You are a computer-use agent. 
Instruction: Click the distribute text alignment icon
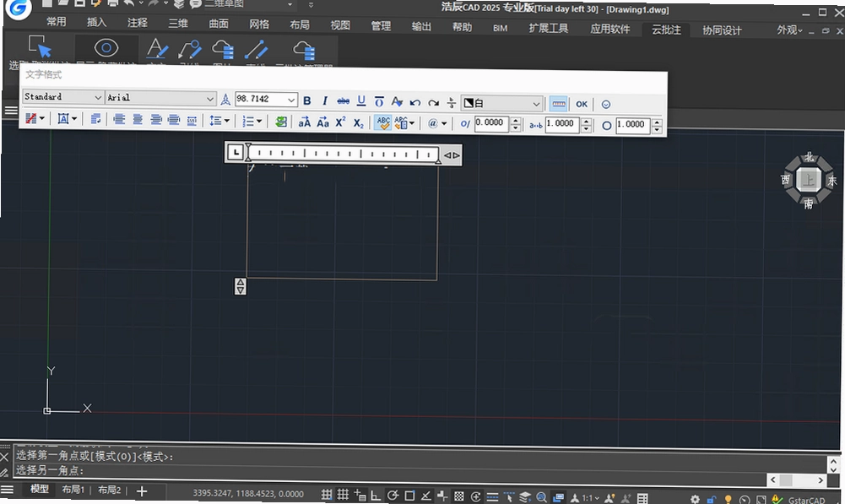coord(192,121)
